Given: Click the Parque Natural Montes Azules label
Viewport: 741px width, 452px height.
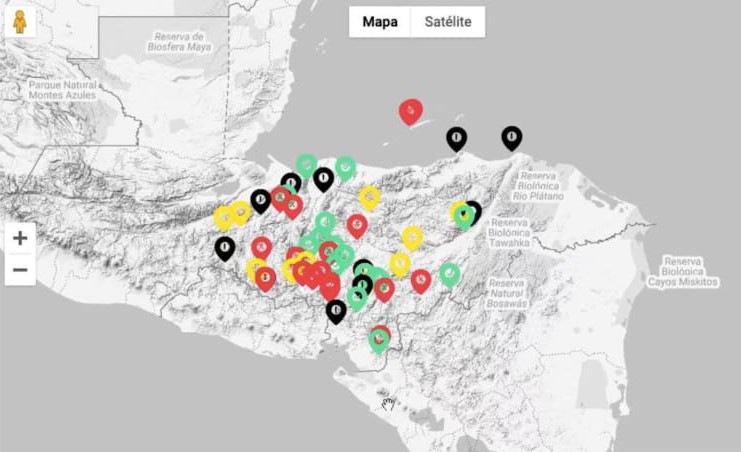Looking at the screenshot, I should 62,90.
